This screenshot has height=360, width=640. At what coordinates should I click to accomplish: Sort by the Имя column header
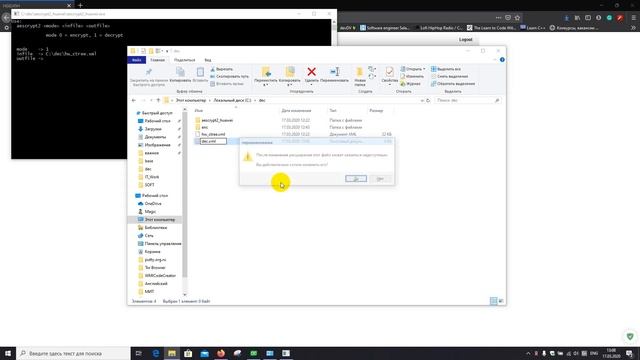[198, 111]
